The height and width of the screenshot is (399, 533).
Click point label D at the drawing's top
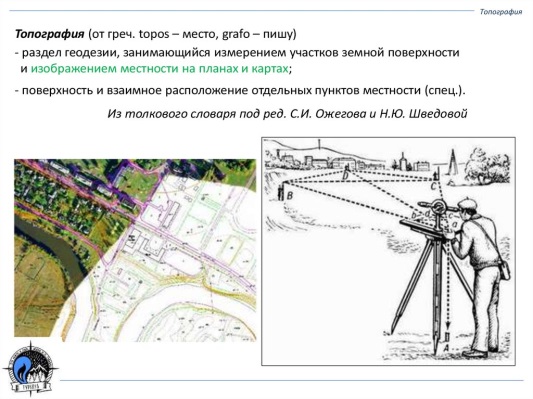[x=345, y=176]
